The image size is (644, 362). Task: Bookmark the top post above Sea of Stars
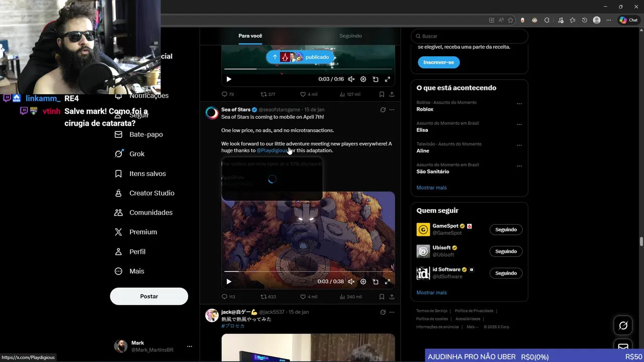click(x=382, y=94)
